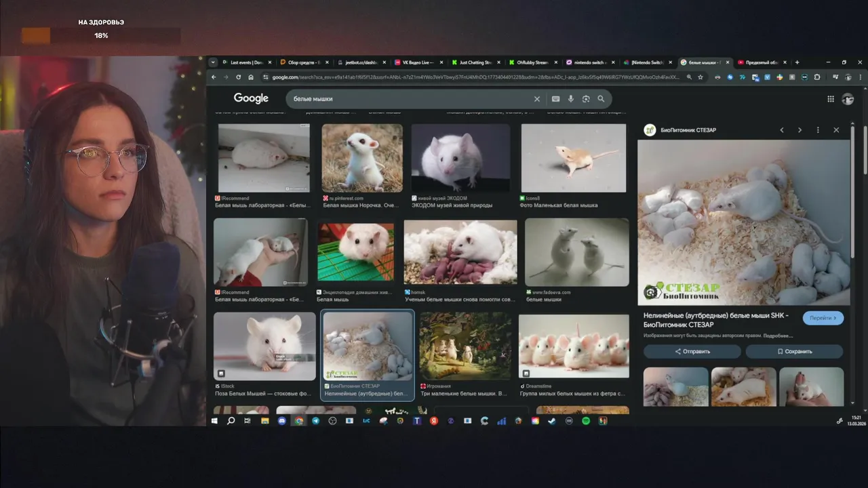Reload the Google page
868x488 pixels.
[x=238, y=77]
